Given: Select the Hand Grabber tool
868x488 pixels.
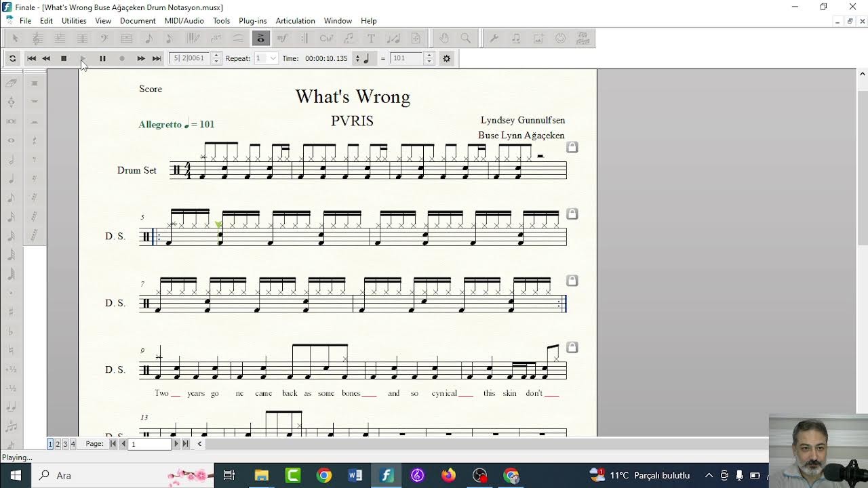Looking at the screenshot, I should point(443,39).
